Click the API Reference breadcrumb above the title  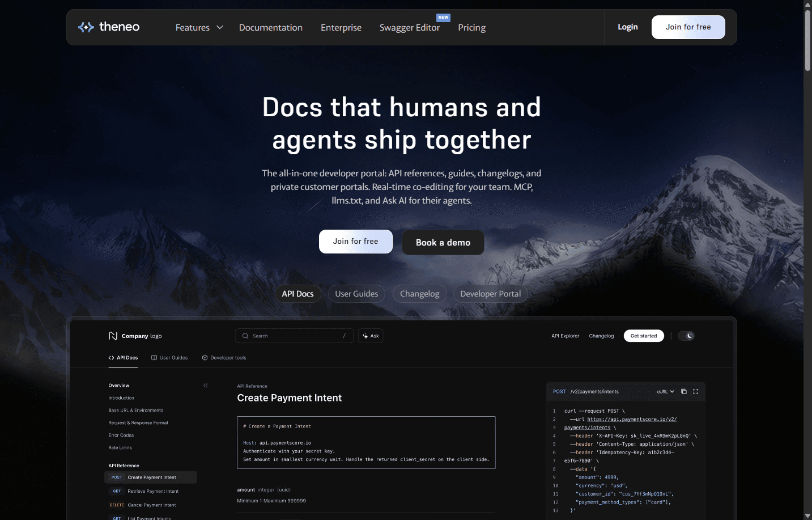coord(252,386)
